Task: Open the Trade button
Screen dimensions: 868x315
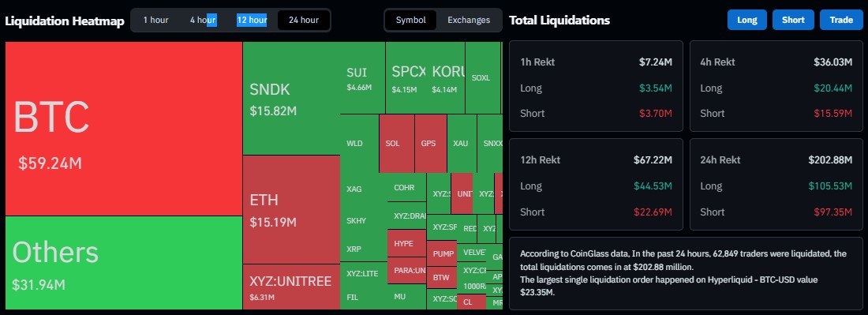Action: coord(841,20)
